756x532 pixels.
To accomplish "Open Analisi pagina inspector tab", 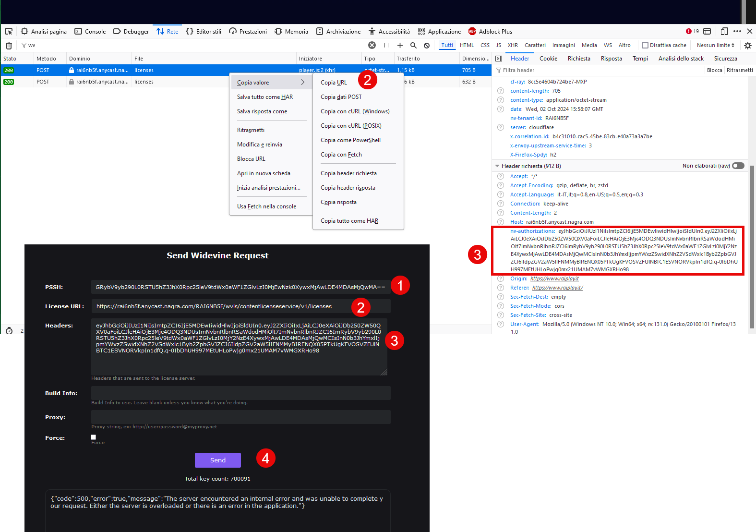I will [44, 32].
